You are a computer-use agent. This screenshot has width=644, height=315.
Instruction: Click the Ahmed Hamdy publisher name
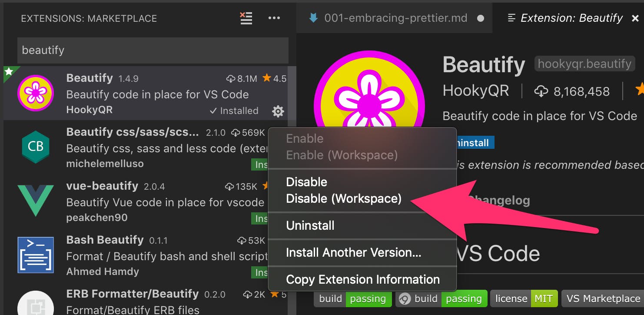tap(103, 271)
